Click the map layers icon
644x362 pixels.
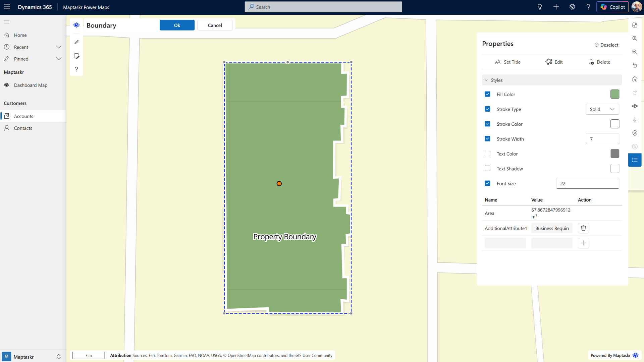coord(635,106)
